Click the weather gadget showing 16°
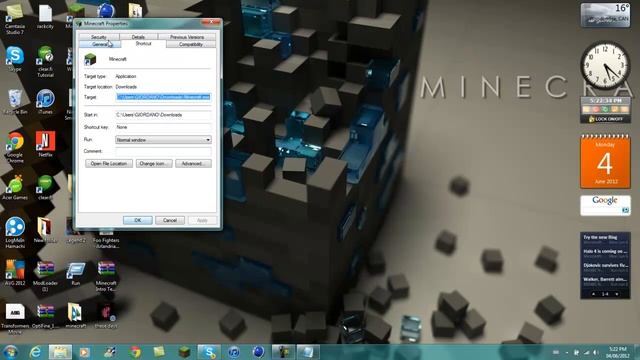This screenshot has height=360, width=640. click(x=605, y=15)
